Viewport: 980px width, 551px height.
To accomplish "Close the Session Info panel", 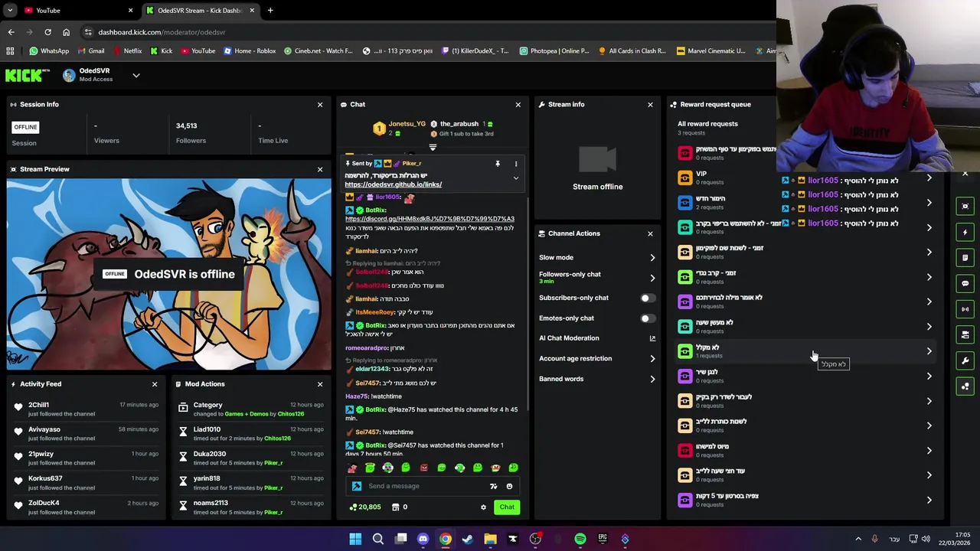I will pos(320,104).
